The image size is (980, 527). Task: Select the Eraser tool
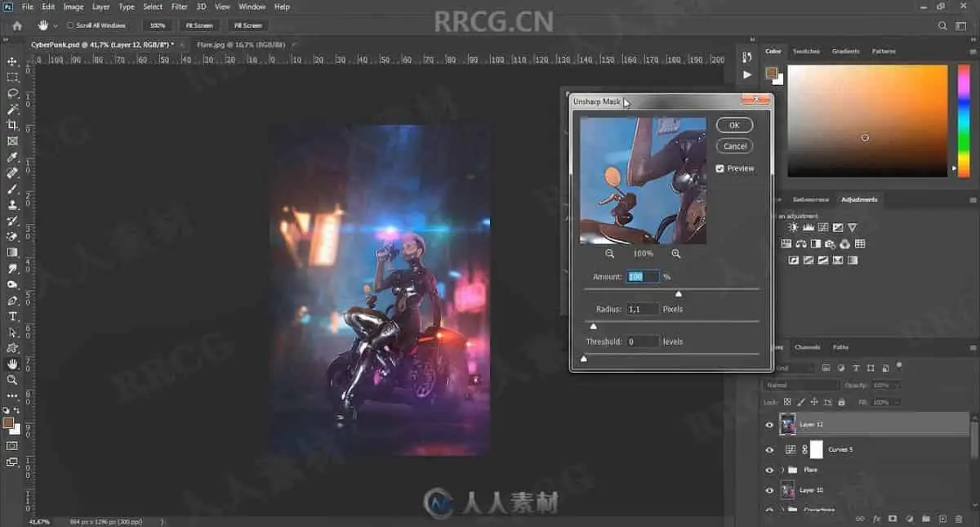click(x=12, y=236)
